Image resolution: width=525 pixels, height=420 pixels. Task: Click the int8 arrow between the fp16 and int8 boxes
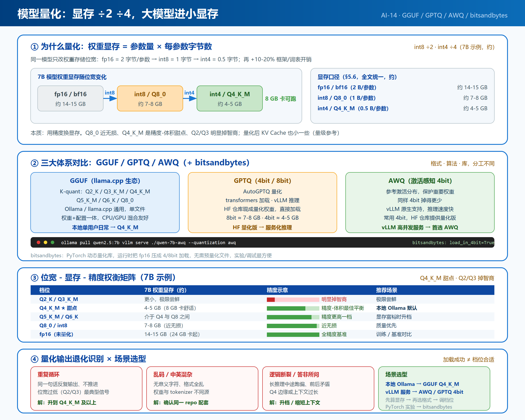(x=110, y=98)
